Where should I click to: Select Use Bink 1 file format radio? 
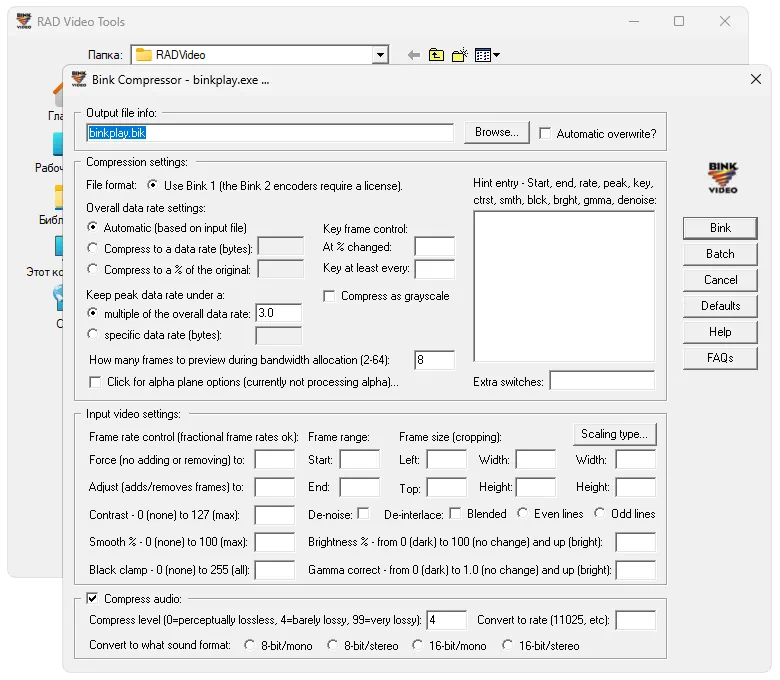tap(152, 185)
